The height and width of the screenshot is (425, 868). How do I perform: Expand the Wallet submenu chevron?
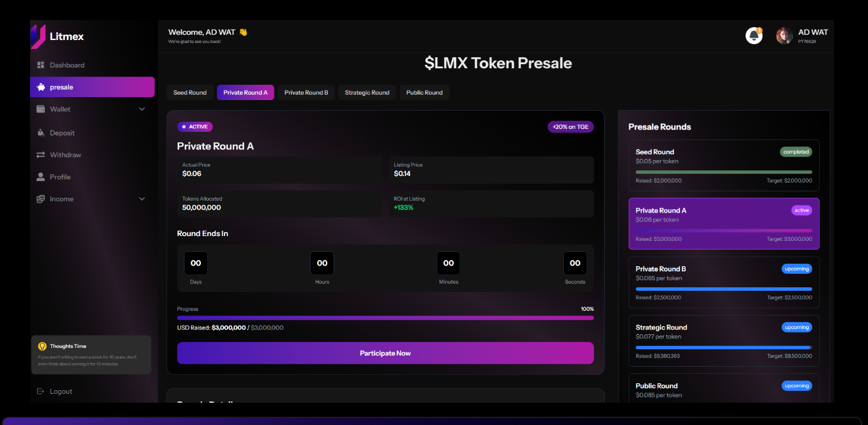click(141, 109)
